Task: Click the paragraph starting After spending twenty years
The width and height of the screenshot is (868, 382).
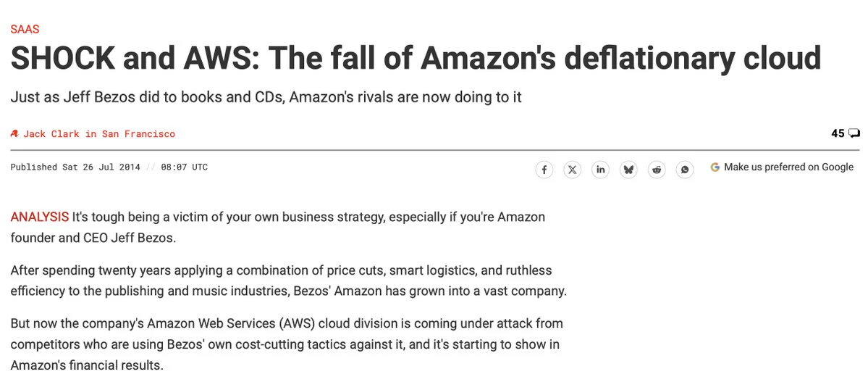Action: point(288,281)
